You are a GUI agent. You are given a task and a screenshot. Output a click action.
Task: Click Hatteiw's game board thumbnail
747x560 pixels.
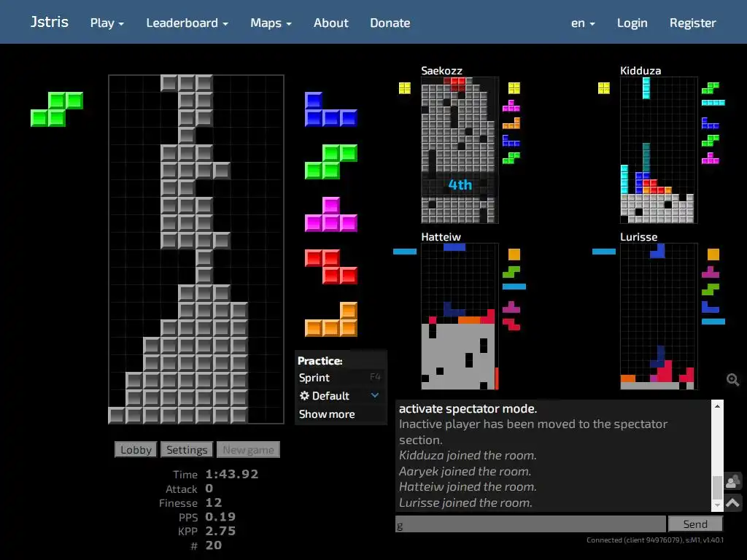(x=460, y=316)
